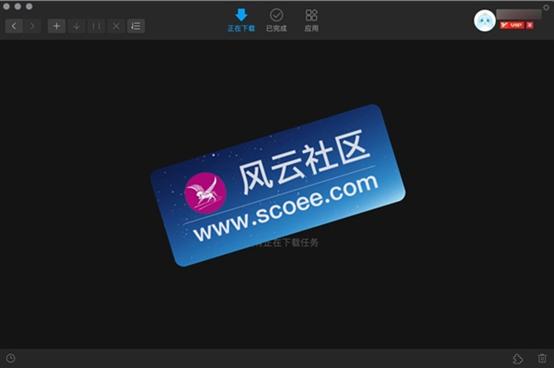Open the sort list toolbar button
The image size is (554, 368).
coord(136,26)
